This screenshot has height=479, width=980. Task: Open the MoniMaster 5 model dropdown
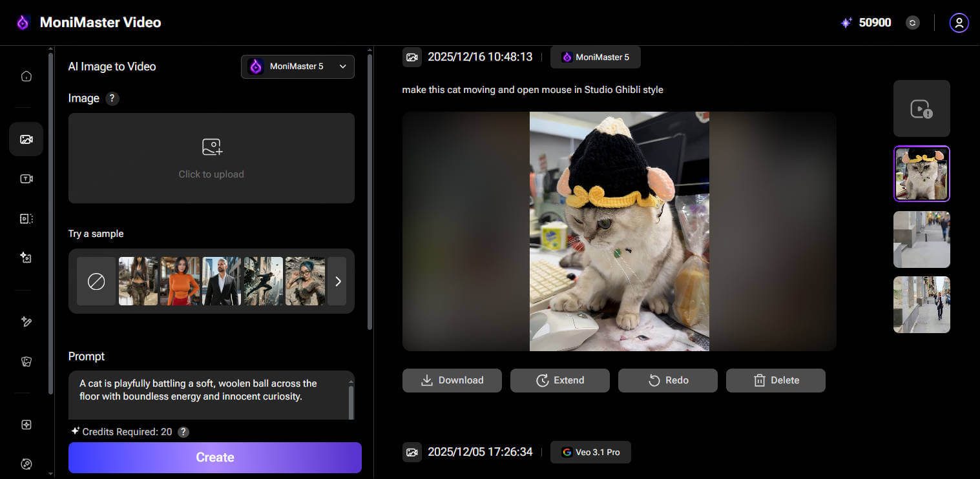(x=297, y=66)
